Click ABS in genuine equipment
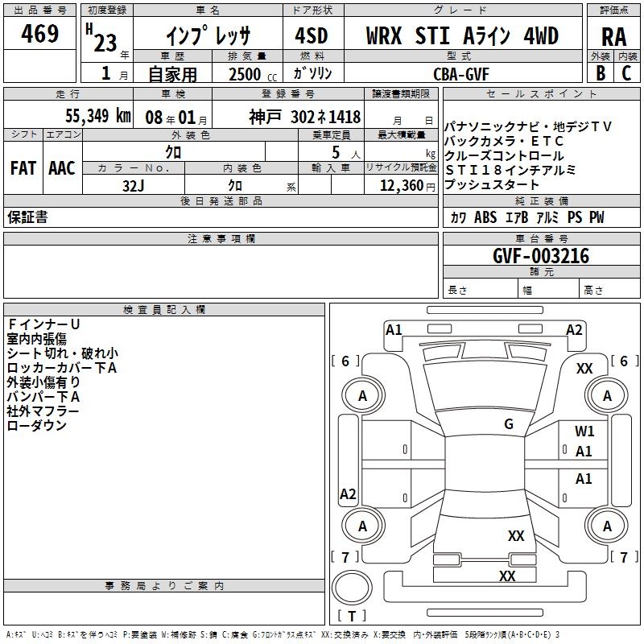The image size is (644, 644). pyautogui.click(x=485, y=217)
